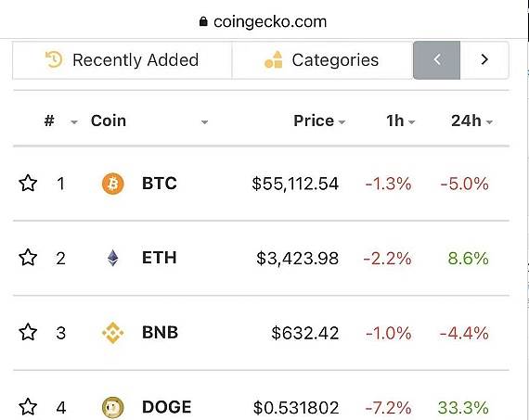The image size is (529, 420).
Task: Click the Ethereum diamond logo
Action: click(112, 258)
